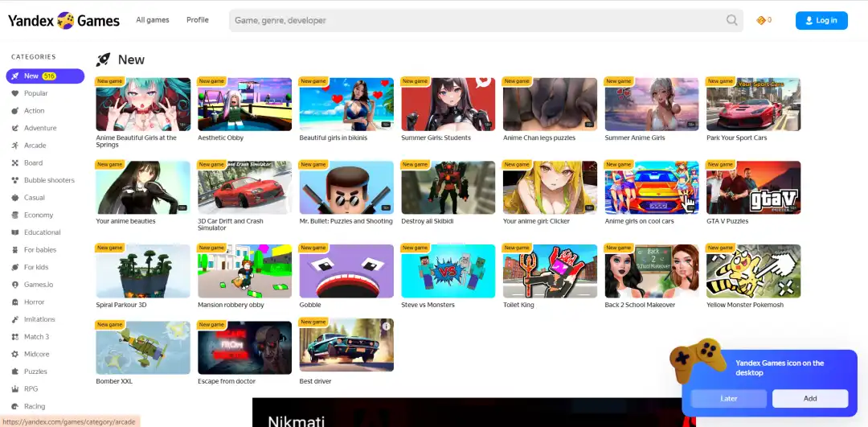This screenshot has width=868, height=427.
Task: Open the Gobble game thumbnail
Action: coord(346,271)
